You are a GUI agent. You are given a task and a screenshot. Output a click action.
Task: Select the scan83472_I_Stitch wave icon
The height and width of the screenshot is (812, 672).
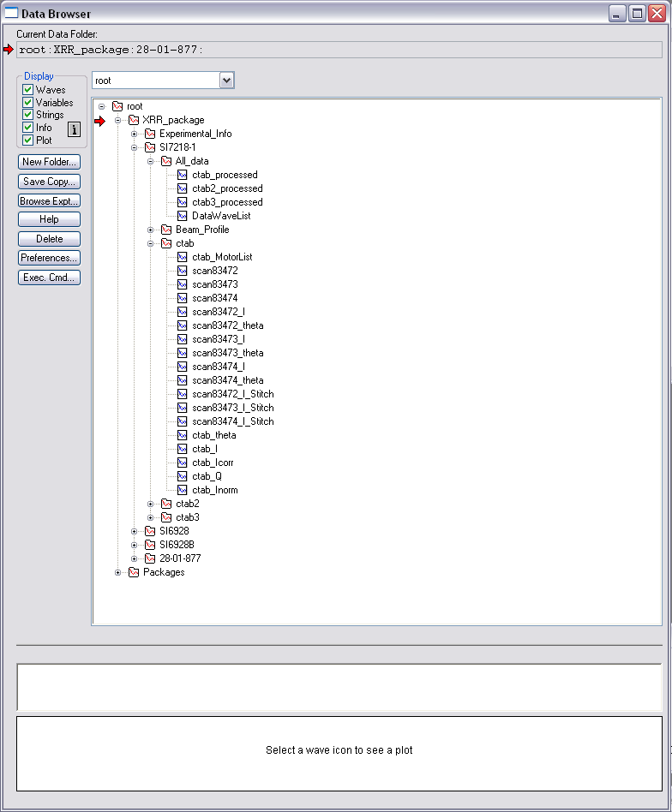[183, 394]
